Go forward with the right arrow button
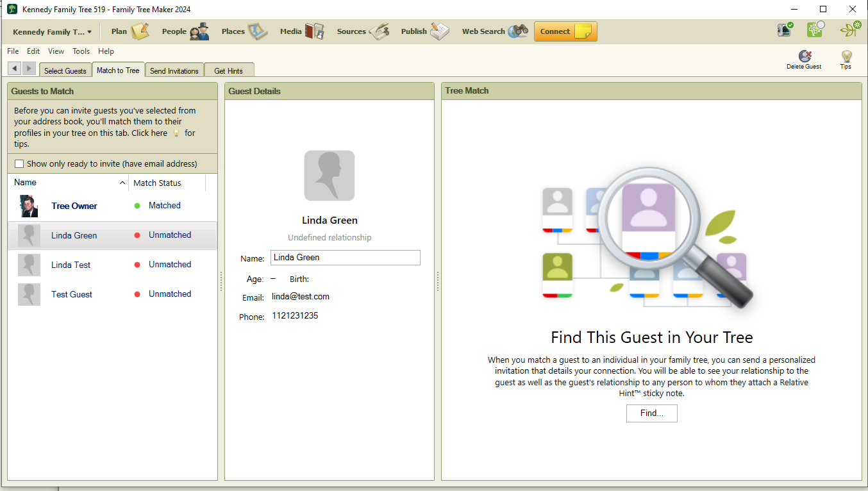868x491 pixels. (x=29, y=68)
